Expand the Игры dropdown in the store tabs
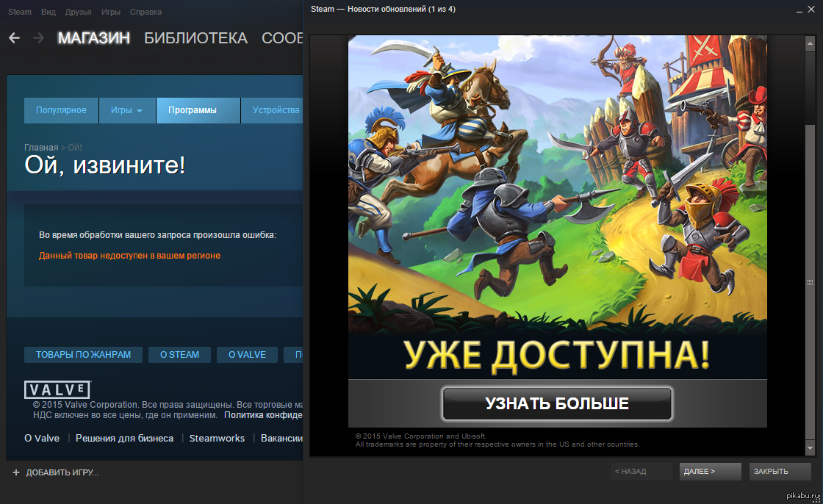Viewport: 823px width, 504px height. [x=126, y=110]
